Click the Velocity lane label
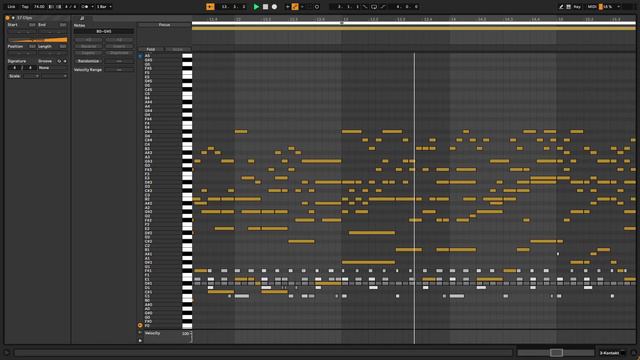This screenshot has width=640, height=360. coord(152,333)
